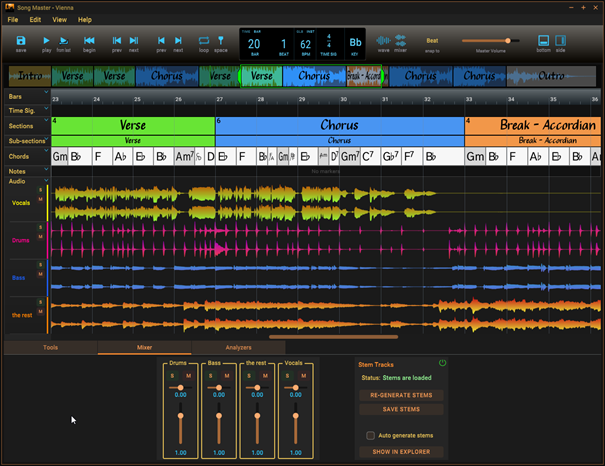Open the wave view icon
The image size is (605, 466).
382,40
